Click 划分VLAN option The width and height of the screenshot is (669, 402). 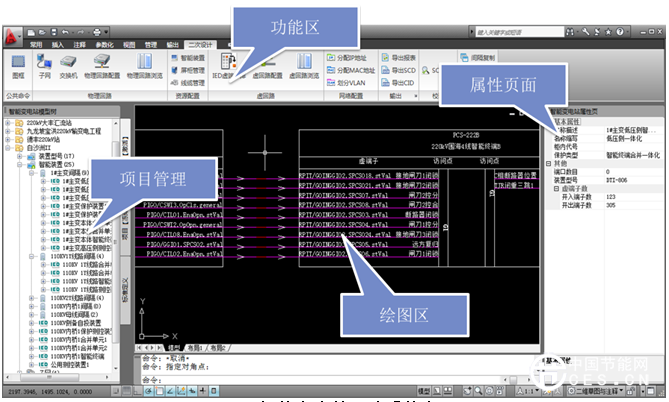tap(348, 83)
